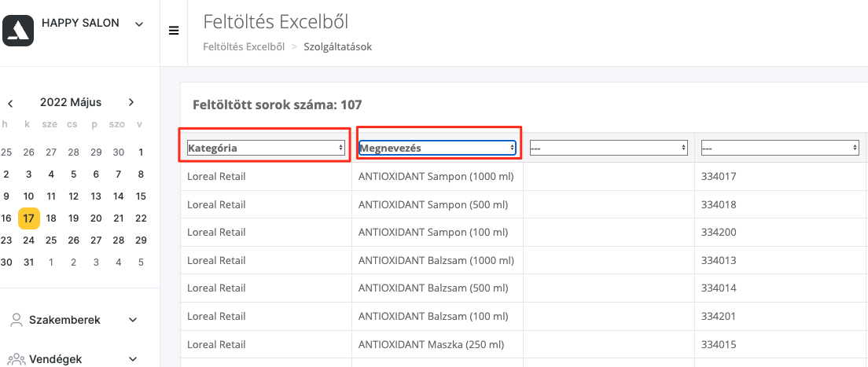The height and width of the screenshot is (367, 868).
Task: Click the cell with code 334015
Action: [x=780, y=344]
